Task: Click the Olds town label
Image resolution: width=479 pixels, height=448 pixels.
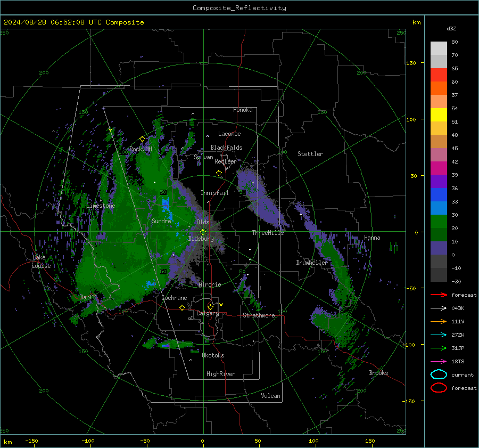Action: click(203, 222)
